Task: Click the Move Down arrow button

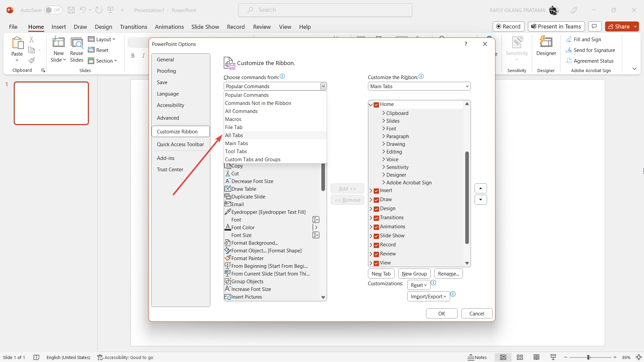Action: (x=481, y=200)
